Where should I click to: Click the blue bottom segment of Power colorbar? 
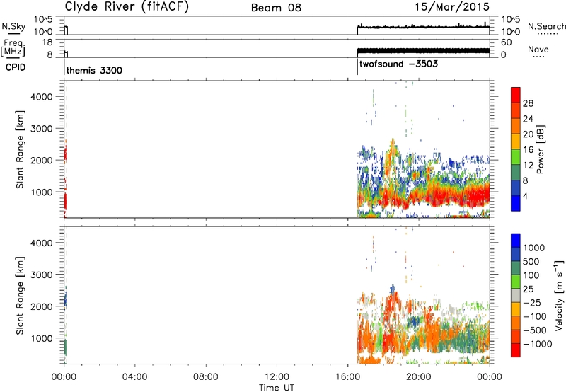(x=516, y=203)
